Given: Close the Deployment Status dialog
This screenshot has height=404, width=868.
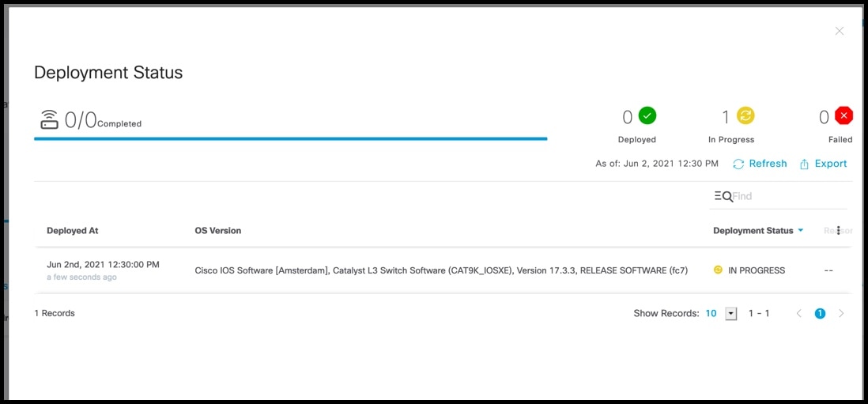Looking at the screenshot, I should (840, 31).
